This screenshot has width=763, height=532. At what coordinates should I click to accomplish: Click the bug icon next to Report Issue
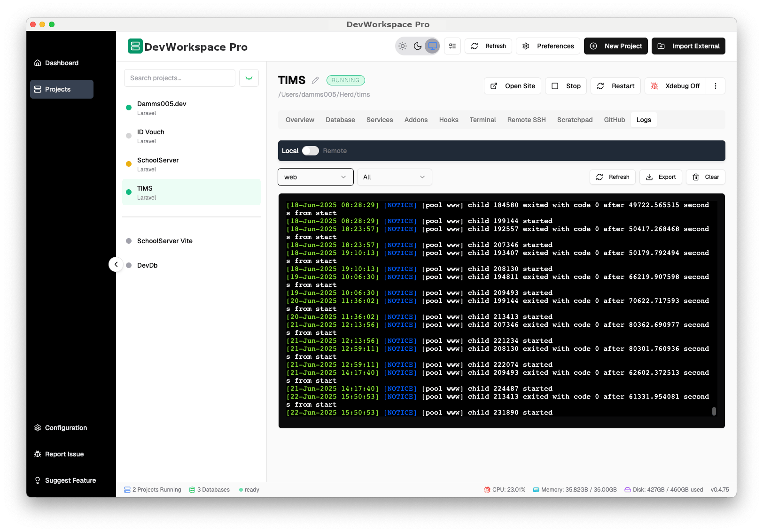point(38,454)
